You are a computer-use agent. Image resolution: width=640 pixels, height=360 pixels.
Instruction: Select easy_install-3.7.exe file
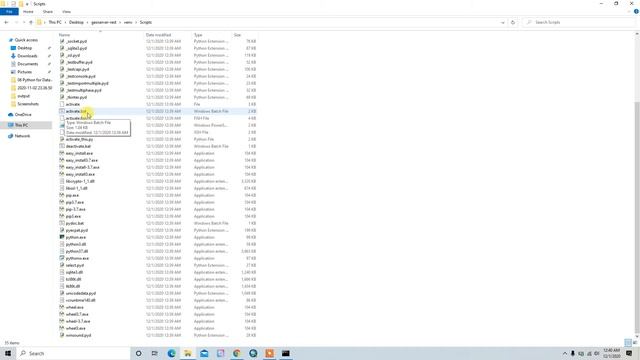pos(82,167)
